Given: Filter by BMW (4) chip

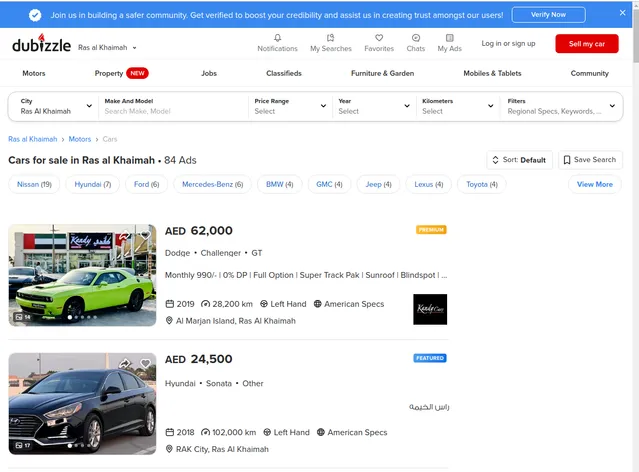Looking at the screenshot, I should (280, 184).
